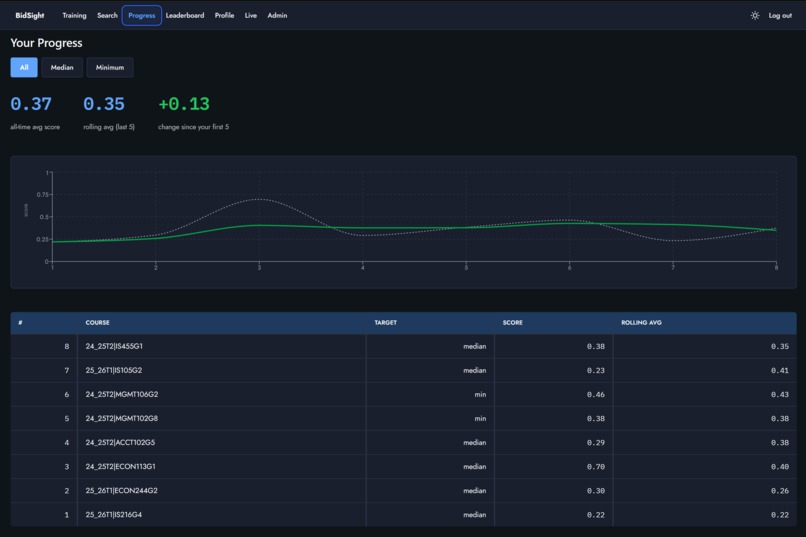The image size is (806, 537).
Task: Open the Admin page
Action: click(x=277, y=15)
